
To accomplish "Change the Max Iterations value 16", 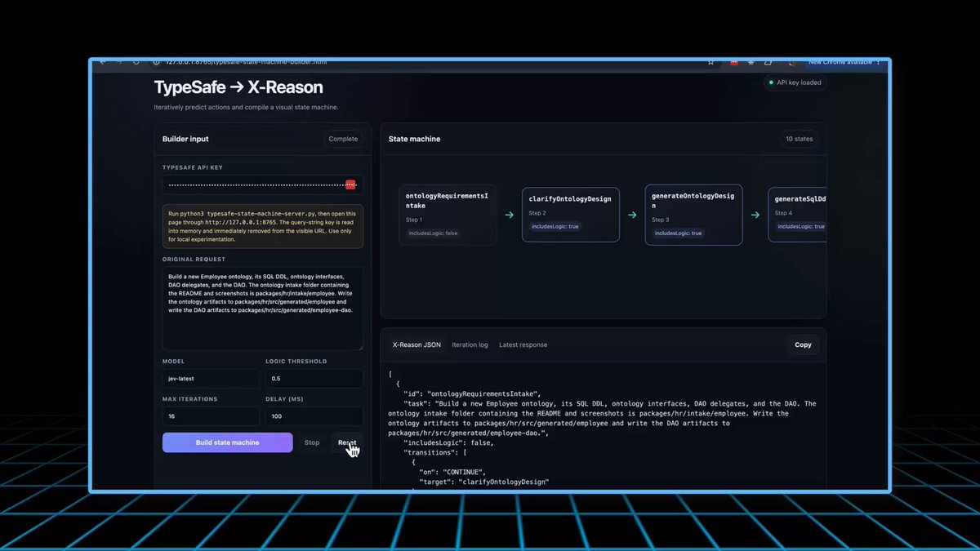I will coord(211,416).
